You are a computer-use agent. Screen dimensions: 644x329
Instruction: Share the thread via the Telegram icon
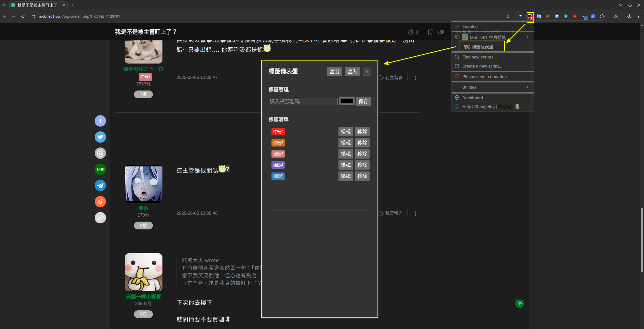click(100, 186)
